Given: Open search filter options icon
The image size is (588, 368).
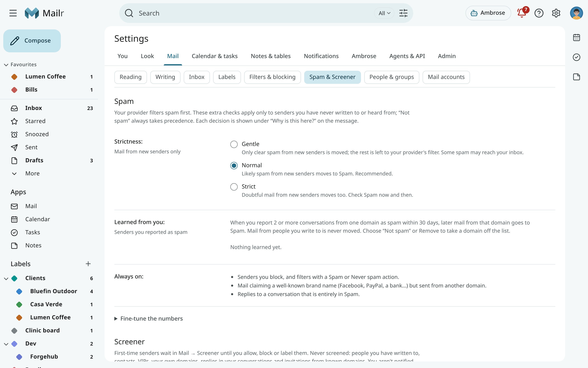Looking at the screenshot, I should click(x=403, y=13).
